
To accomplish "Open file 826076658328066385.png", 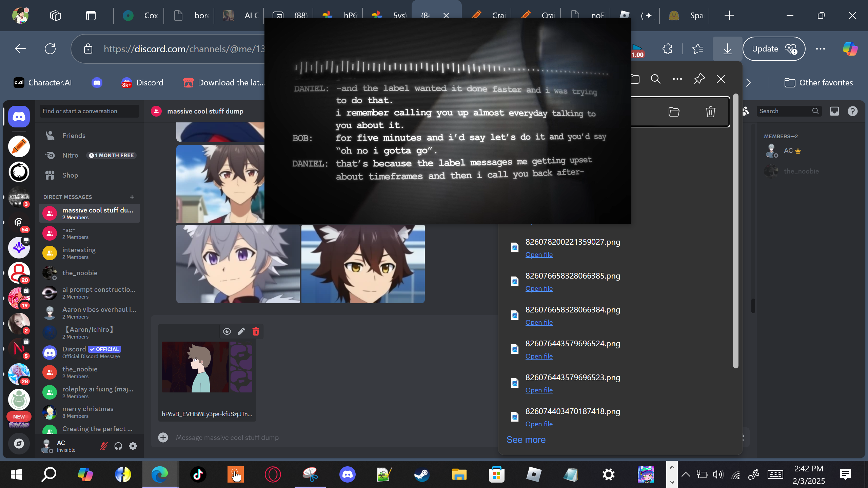I will click(539, 288).
